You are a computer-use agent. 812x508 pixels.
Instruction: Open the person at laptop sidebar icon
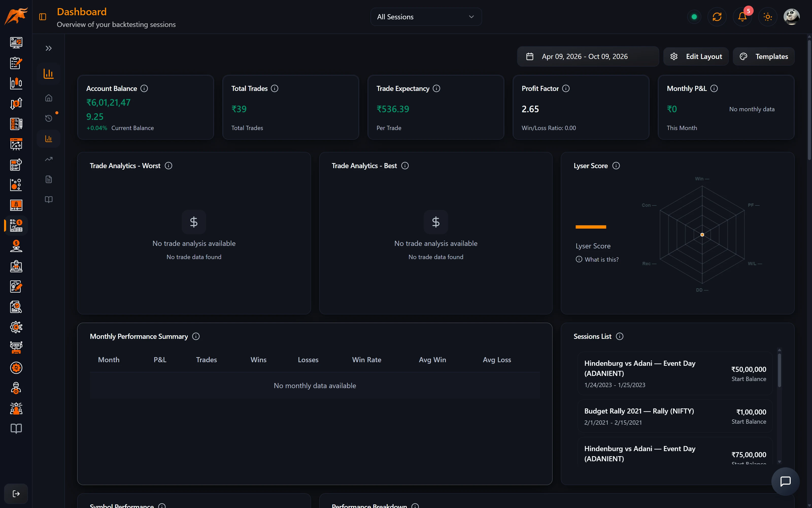coord(16,266)
